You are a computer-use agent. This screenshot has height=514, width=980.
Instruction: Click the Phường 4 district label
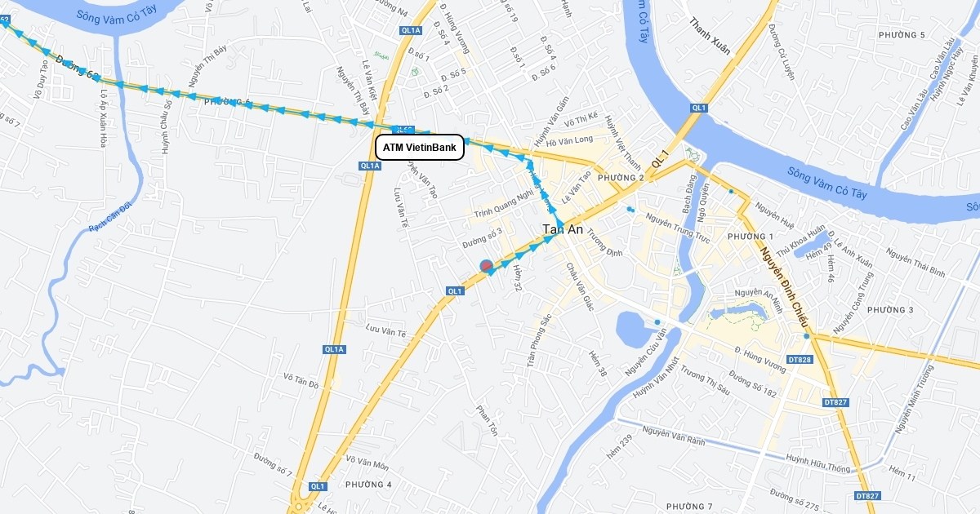368,485
